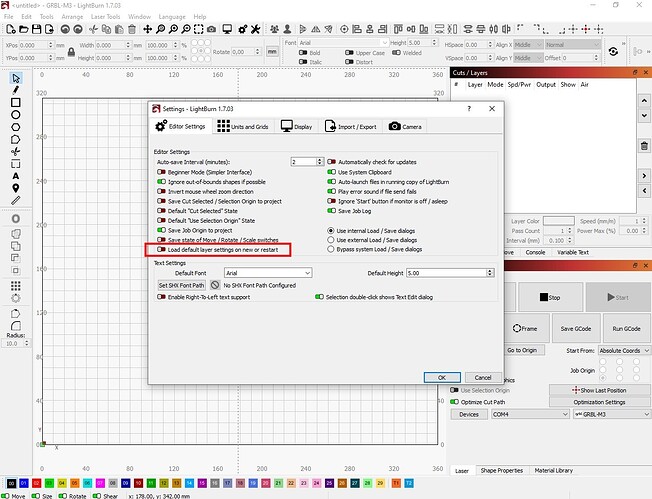
Task: Click the Save floppy disk icon
Action: click(37, 29)
